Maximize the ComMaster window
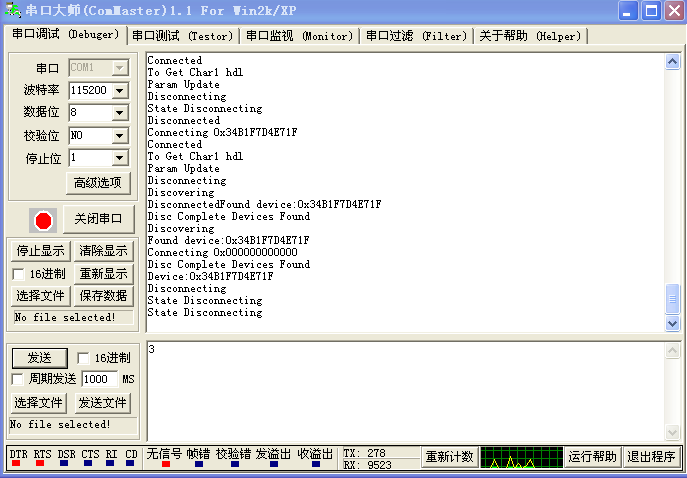The width and height of the screenshot is (687, 478). (x=651, y=11)
